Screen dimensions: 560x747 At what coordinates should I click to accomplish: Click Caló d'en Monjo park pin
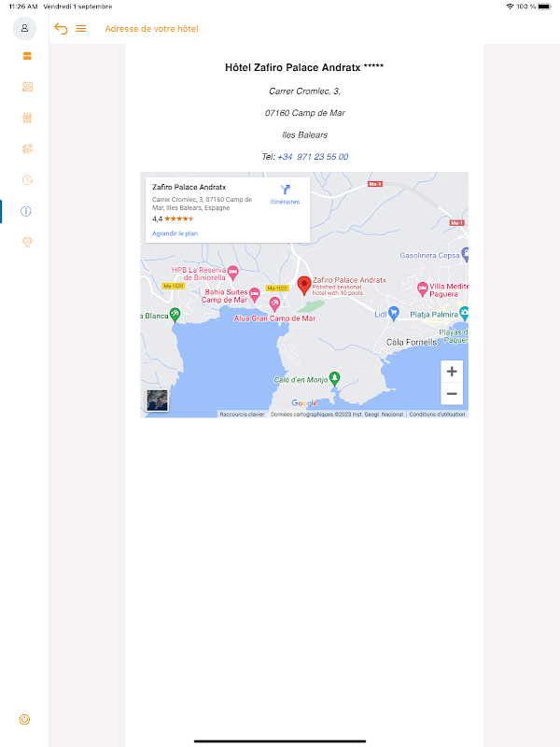click(335, 379)
